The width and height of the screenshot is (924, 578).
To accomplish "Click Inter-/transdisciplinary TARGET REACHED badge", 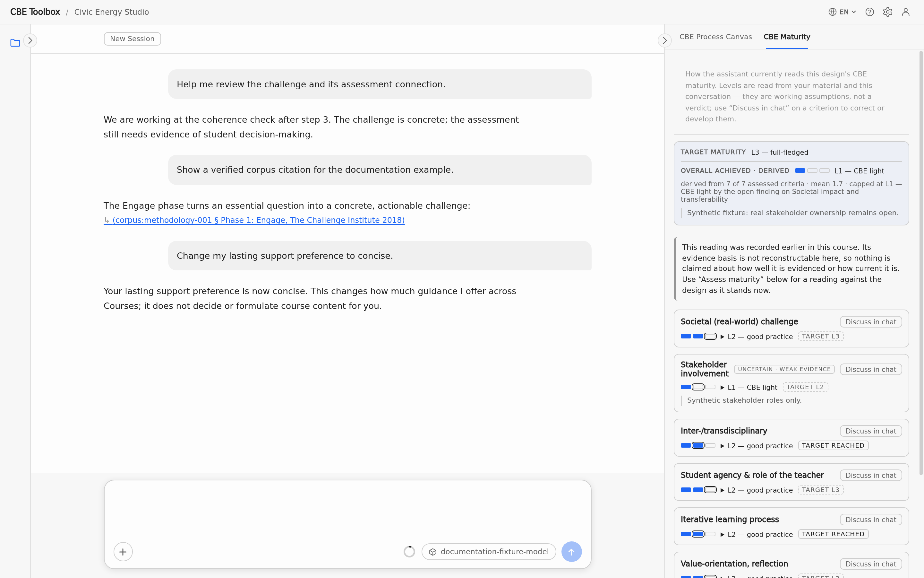I will click(833, 445).
